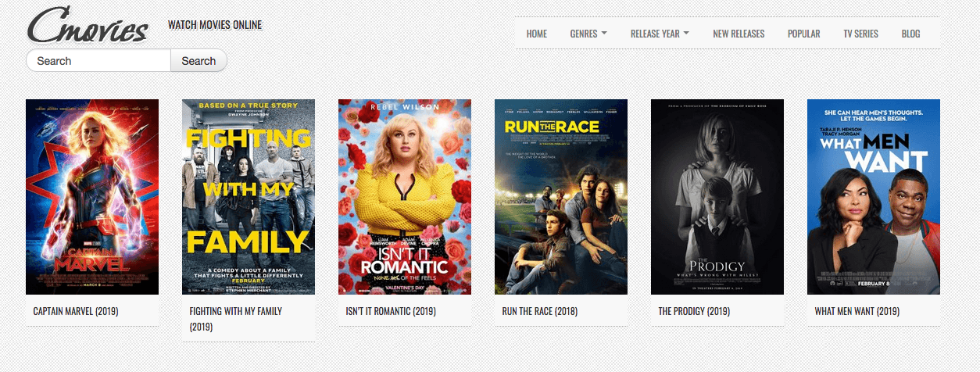980x372 pixels.
Task: Open the Popular menu item
Action: (803, 34)
